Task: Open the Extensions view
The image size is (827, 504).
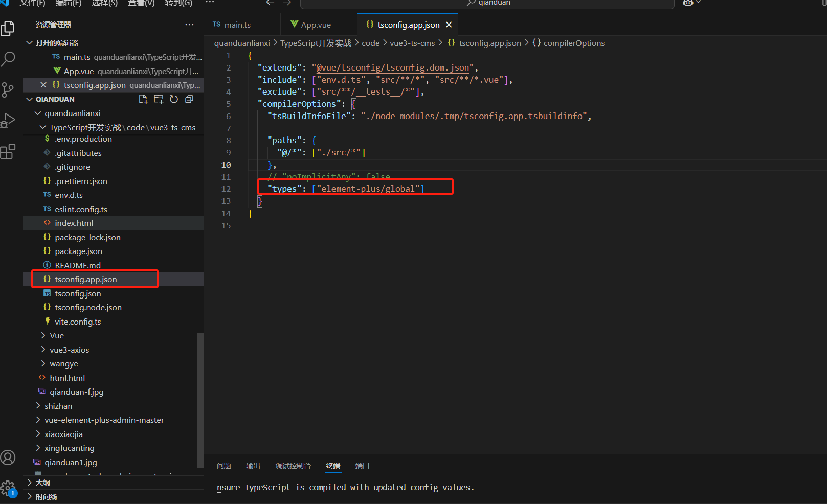Action: 8,151
